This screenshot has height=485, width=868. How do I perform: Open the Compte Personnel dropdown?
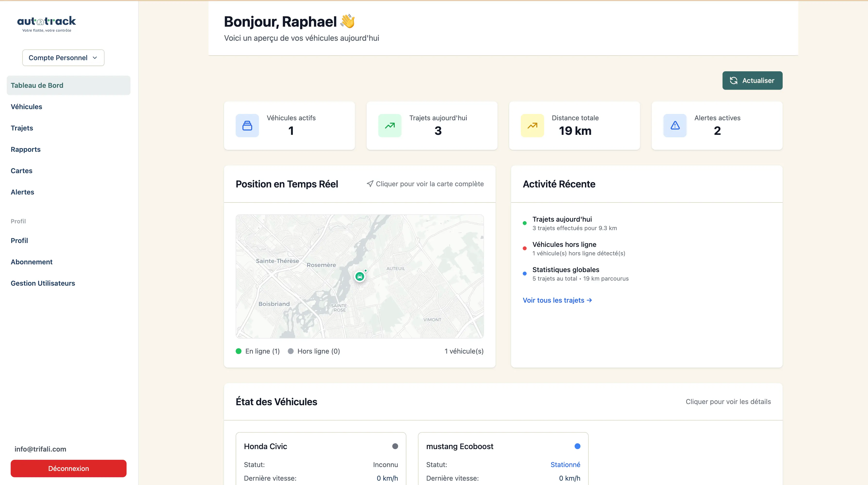click(x=63, y=58)
